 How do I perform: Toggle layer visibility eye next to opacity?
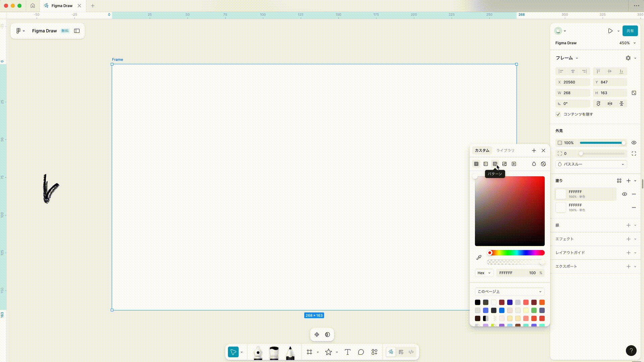(634, 143)
